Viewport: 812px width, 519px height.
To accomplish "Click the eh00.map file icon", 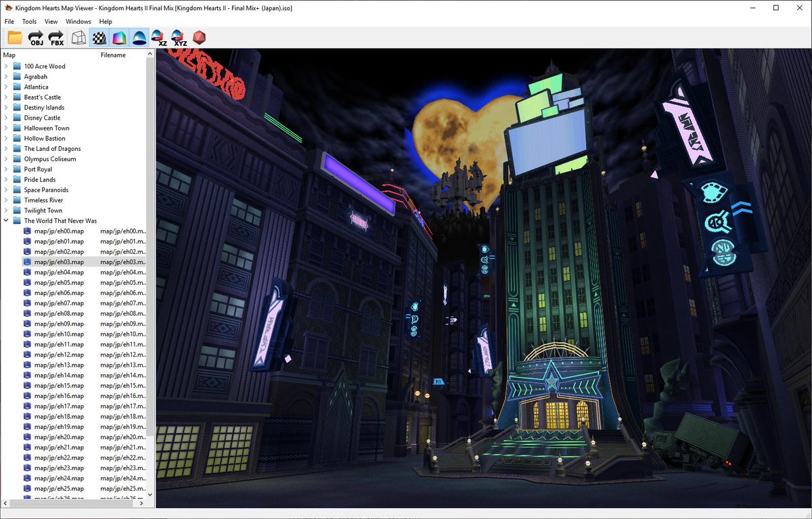I will pyautogui.click(x=27, y=231).
